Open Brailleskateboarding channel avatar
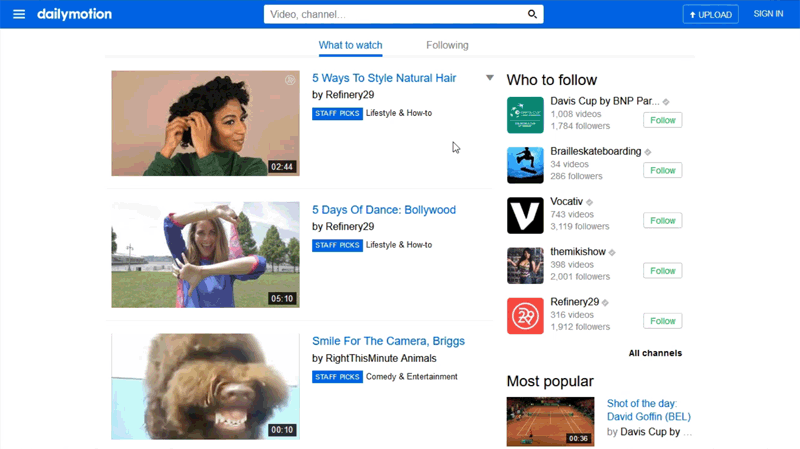The image size is (800, 449). tap(525, 165)
